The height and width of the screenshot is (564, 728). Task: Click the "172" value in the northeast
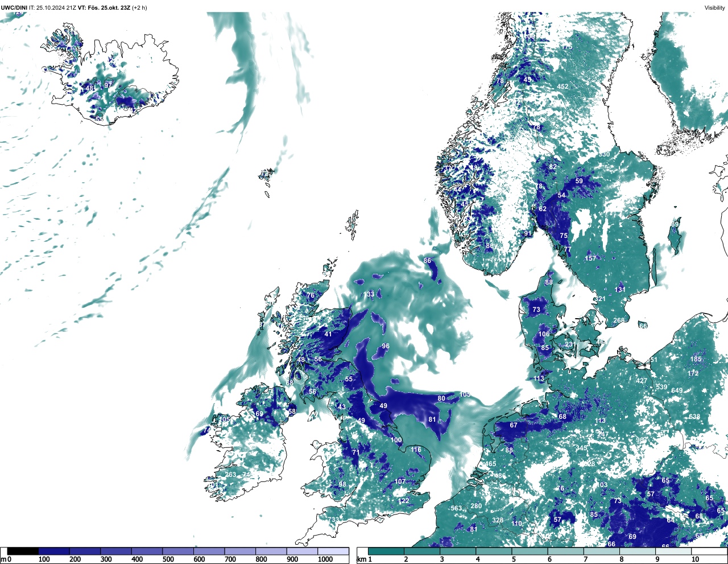tap(693, 373)
